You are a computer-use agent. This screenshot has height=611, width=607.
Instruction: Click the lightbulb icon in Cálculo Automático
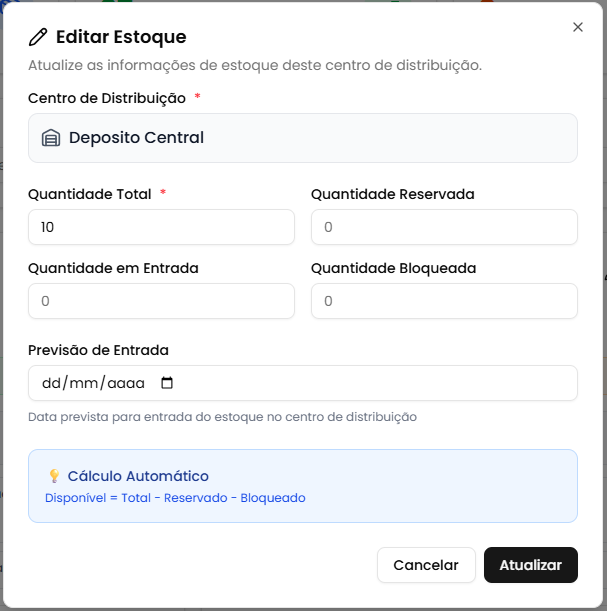(x=55, y=476)
